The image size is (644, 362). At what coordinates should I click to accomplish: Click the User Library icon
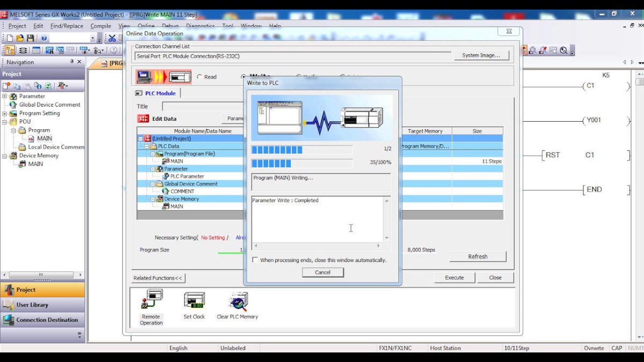tap(8, 305)
